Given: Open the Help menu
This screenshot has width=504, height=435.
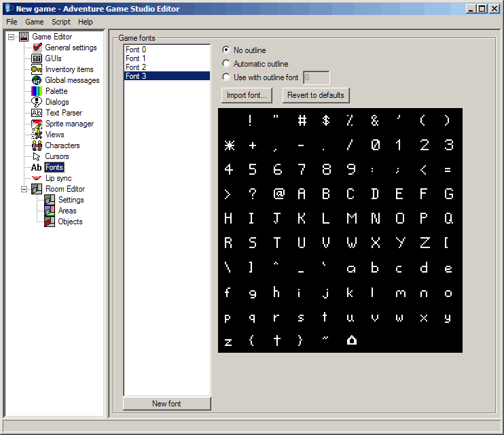Looking at the screenshot, I should point(85,22).
